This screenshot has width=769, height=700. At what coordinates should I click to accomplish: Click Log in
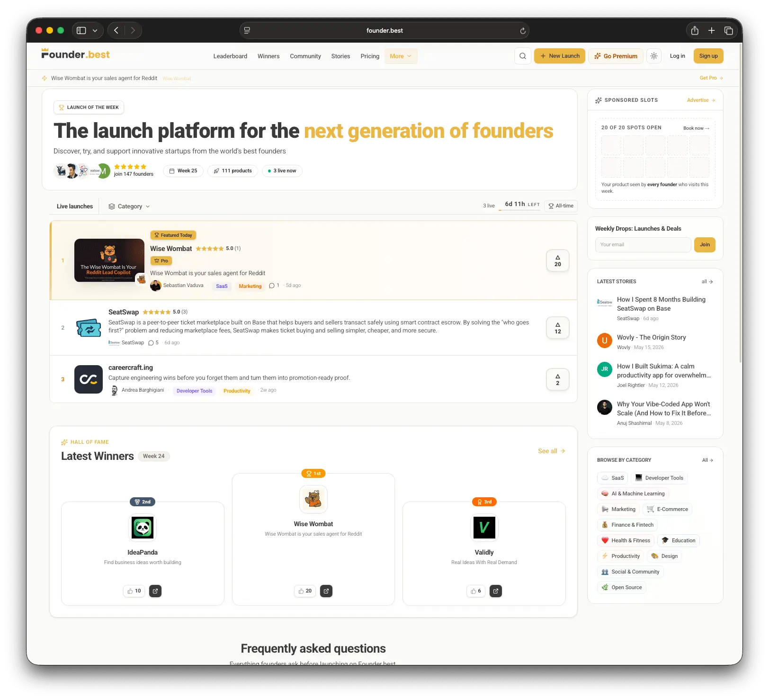pos(678,56)
